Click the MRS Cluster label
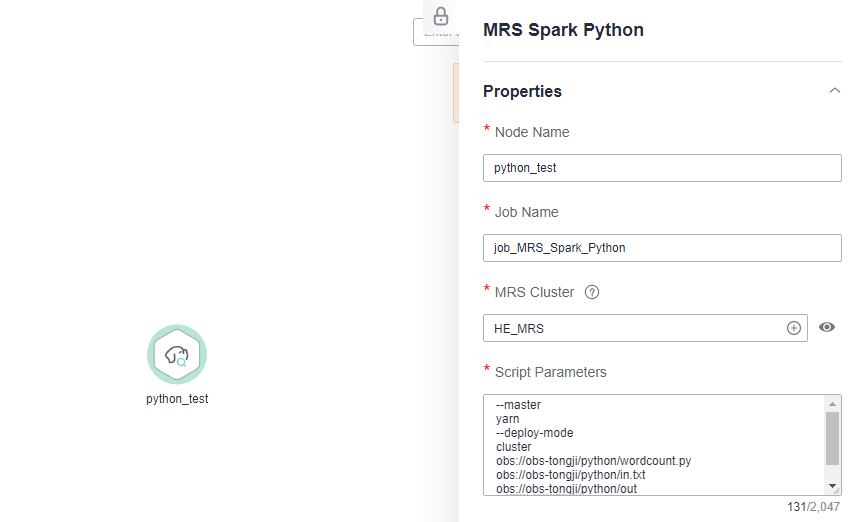 [534, 292]
